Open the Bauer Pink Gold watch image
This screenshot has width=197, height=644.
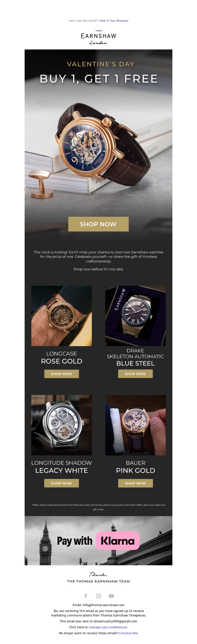pos(135,425)
